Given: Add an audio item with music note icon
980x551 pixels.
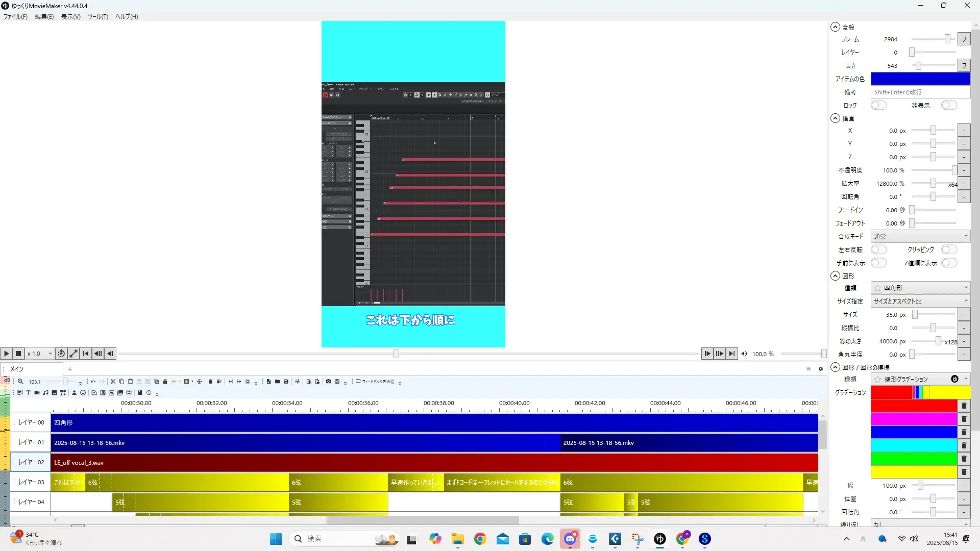Looking at the screenshot, I should (45, 393).
